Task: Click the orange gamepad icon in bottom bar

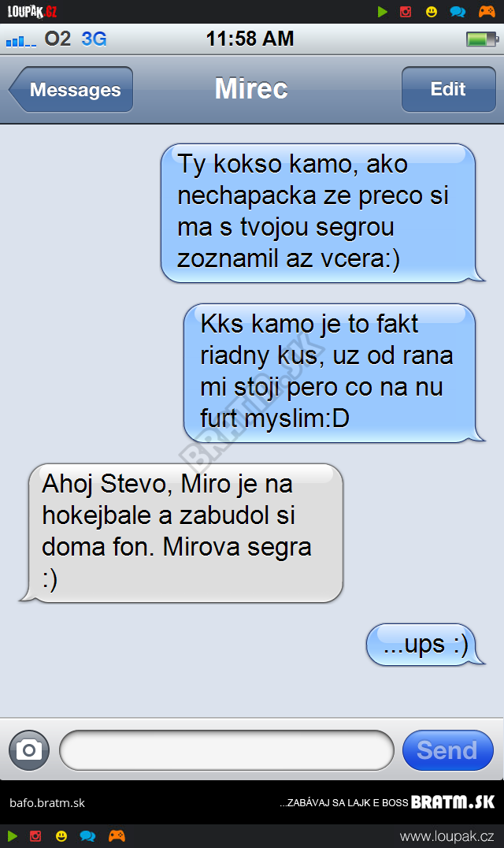Action: coord(117,836)
